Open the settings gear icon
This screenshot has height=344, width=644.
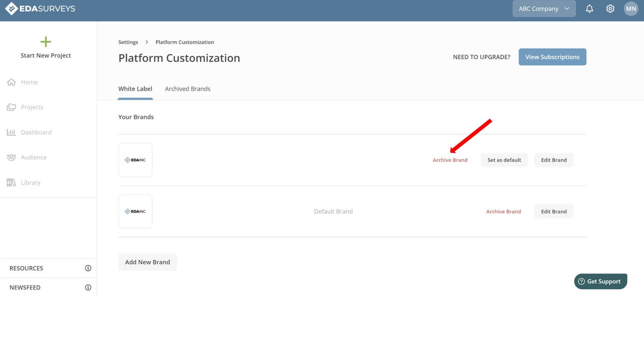coord(610,8)
